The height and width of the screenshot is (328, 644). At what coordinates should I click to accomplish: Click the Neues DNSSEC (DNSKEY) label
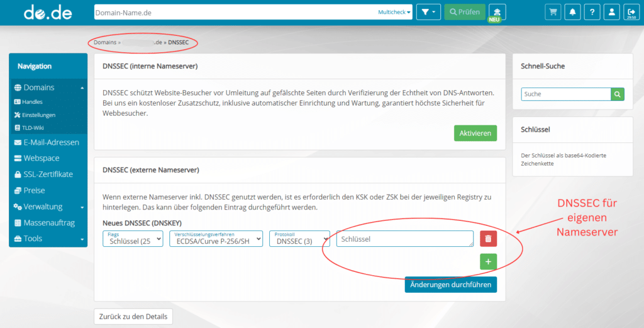pyautogui.click(x=142, y=223)
